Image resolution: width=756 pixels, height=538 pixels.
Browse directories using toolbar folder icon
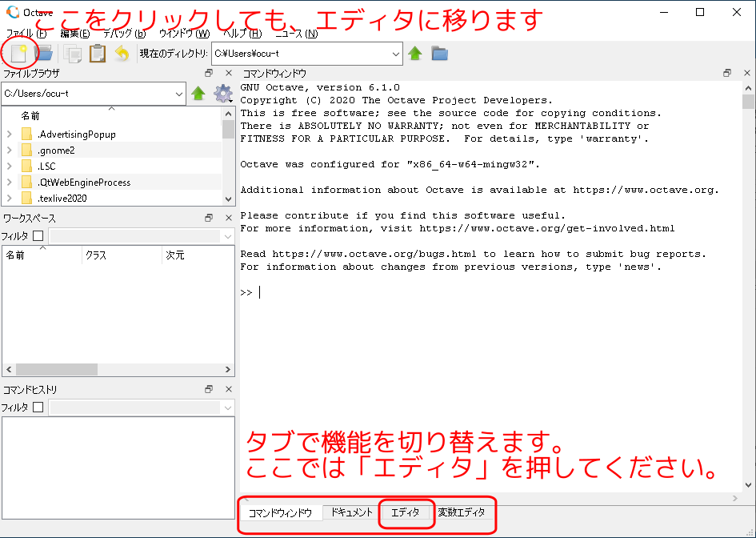pyautogui.click(x=439, y=54)
